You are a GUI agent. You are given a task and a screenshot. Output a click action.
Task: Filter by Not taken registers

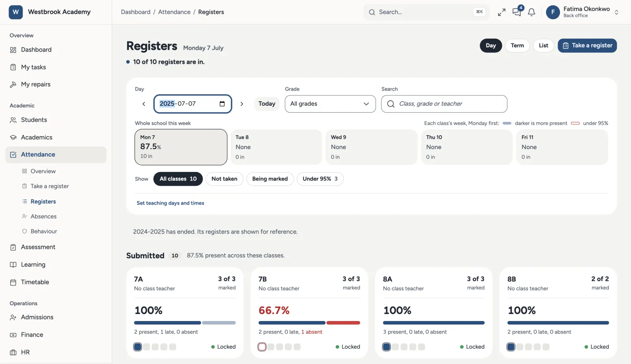pos(224,179)
